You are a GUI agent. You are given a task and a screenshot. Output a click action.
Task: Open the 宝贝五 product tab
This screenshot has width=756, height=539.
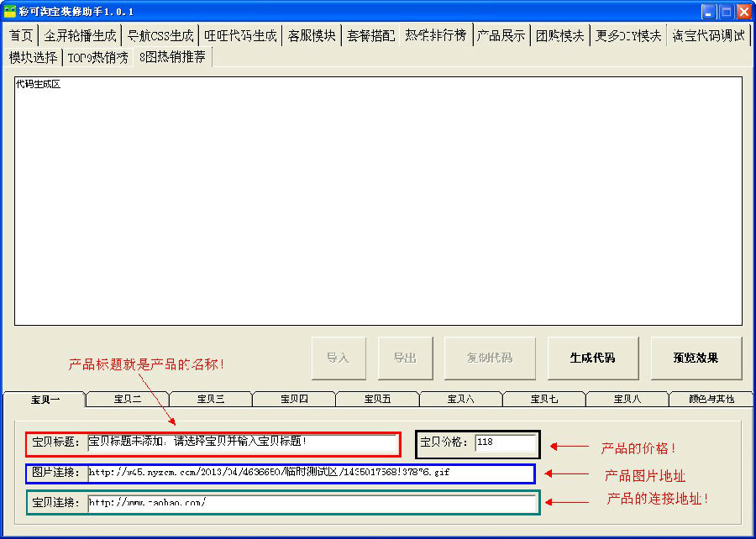tap(377, 399)
